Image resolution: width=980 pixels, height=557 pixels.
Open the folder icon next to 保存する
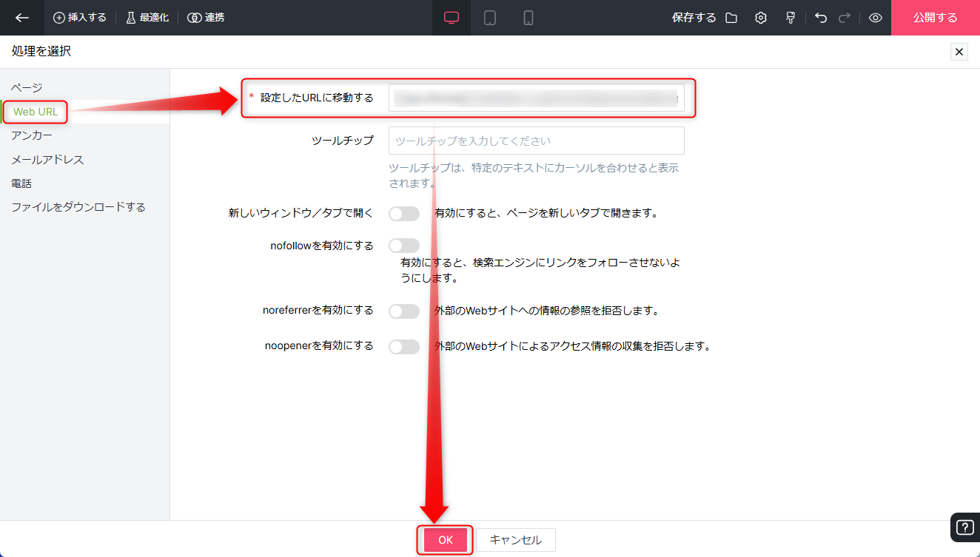coord(731,18)
